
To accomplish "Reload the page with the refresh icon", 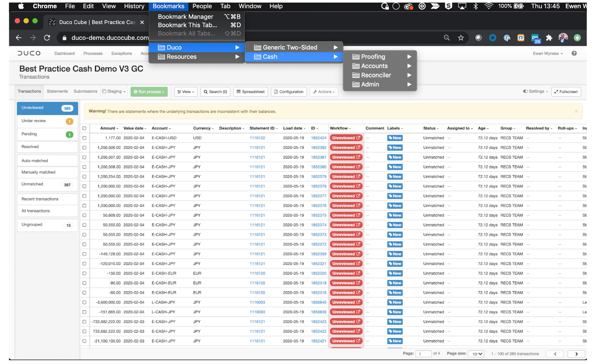I will pos(47,38).
